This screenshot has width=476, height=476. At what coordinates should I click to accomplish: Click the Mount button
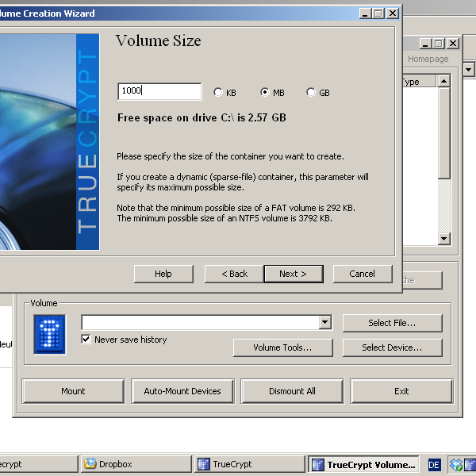(x=73, y=391)
